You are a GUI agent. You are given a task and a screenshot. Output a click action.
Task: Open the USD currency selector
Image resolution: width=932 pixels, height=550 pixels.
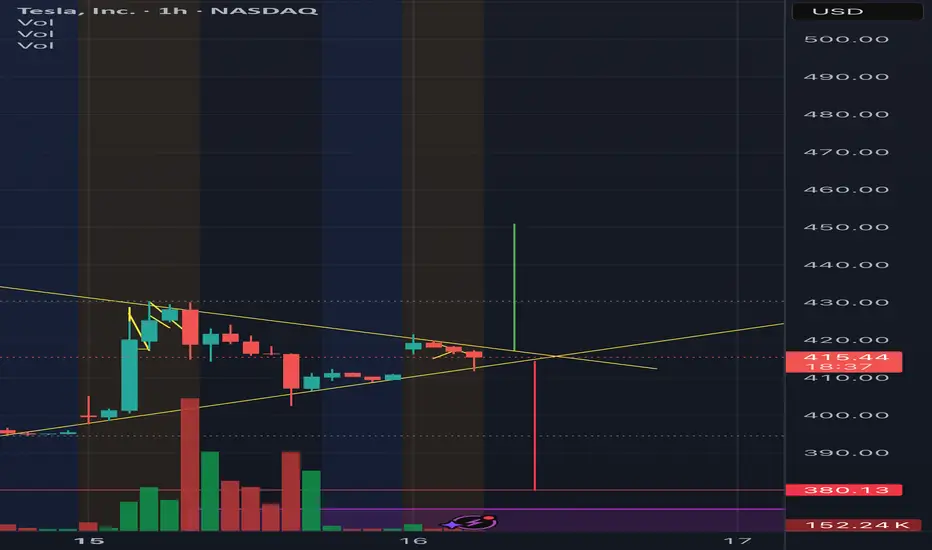[857, 11]
